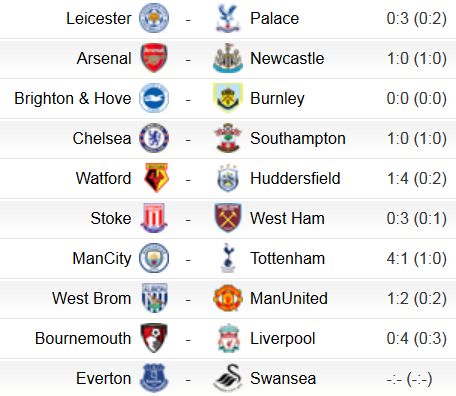Image resolution: width=456 pixels, height=396 pixels.
Task: Click the Burnley club crest
Action: (x=228, y=98)
